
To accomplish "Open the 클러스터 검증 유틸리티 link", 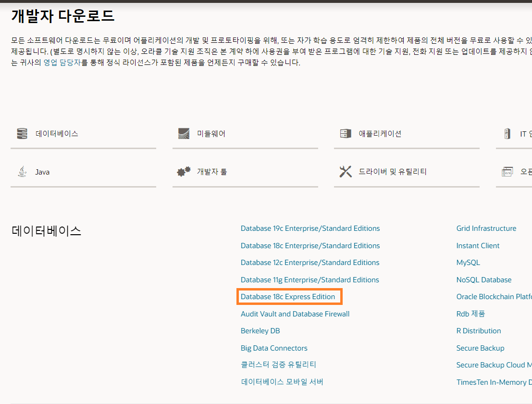I will click(278, 365).
